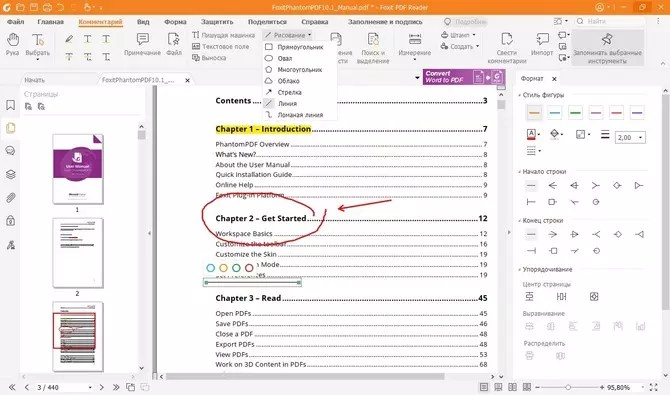This screenshot has width=670, height=395.
Task: Open the Примечание note tool
Action: [x=142, y=44]
